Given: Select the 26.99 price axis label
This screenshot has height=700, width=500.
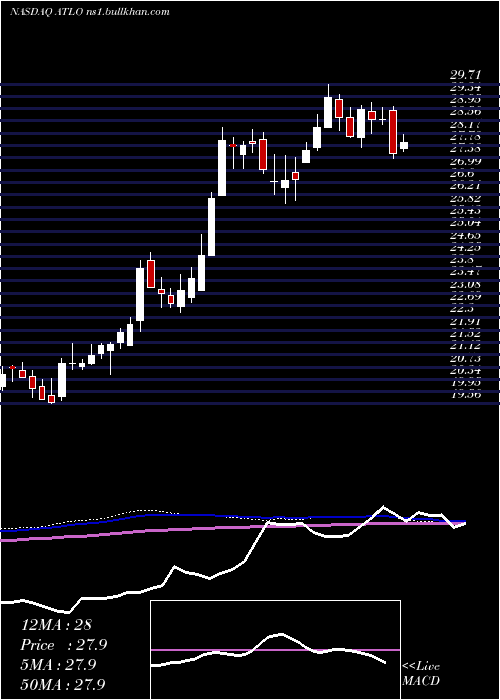Looking at the screenshot, I should coord(465,161).
